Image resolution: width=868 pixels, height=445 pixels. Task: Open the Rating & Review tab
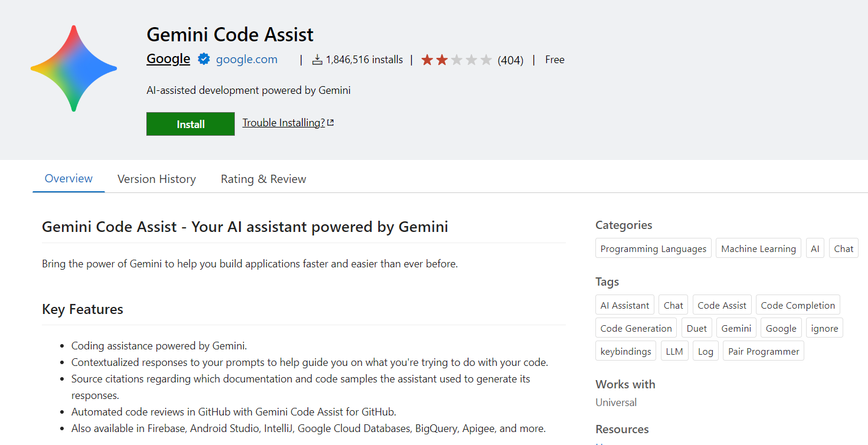(263, 179)
